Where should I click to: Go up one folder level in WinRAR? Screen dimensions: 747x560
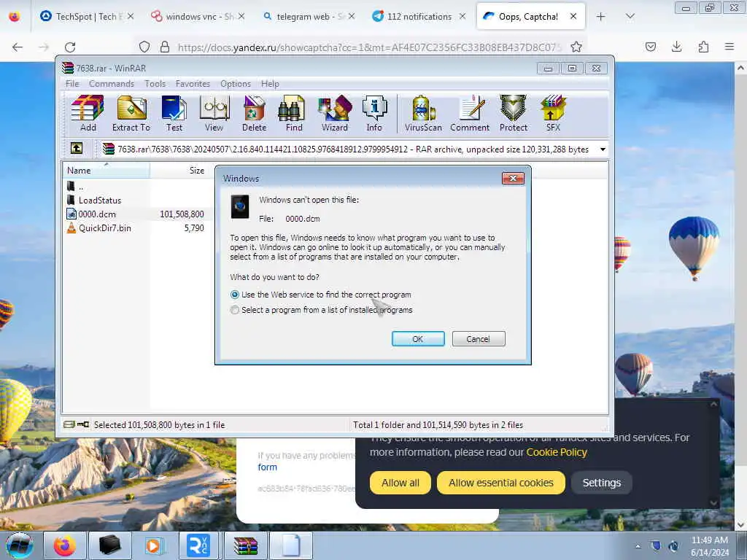pos(76,149)
